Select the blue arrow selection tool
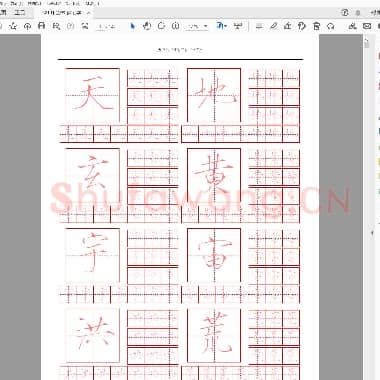 tap(133, 26)
